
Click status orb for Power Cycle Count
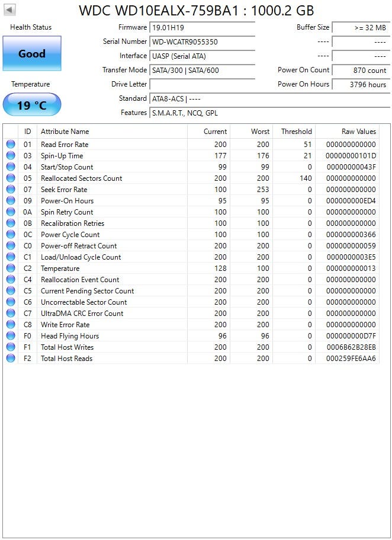tap(11, 235)
